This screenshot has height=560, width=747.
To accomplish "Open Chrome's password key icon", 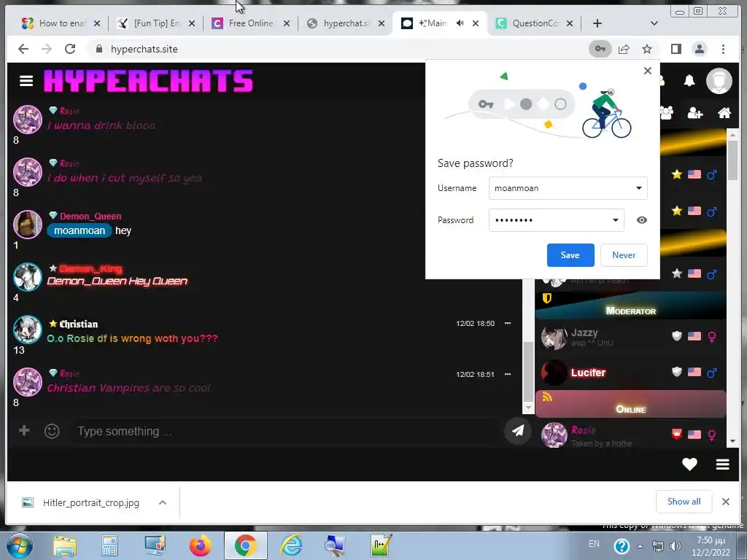I will tap(600, 49).
